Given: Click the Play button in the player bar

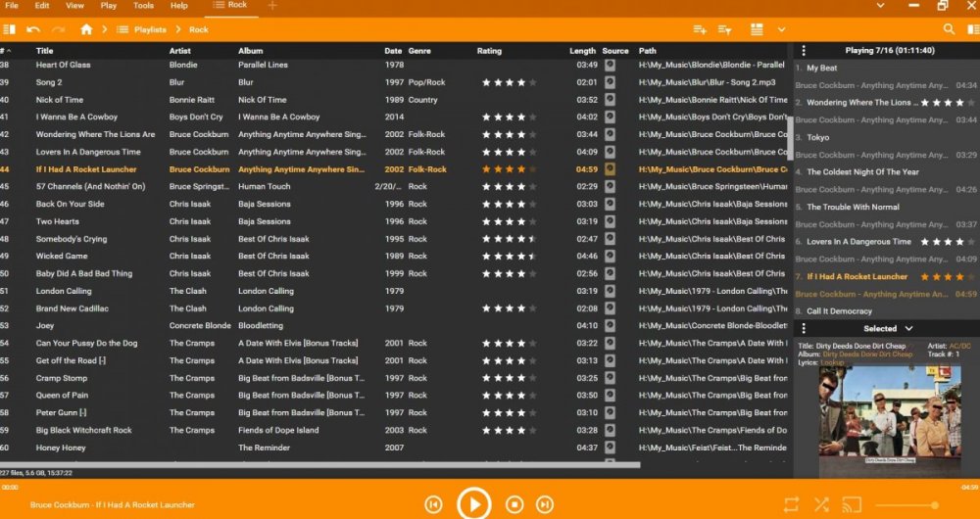Looking at the screenshot, I should (x=473, y=503).
